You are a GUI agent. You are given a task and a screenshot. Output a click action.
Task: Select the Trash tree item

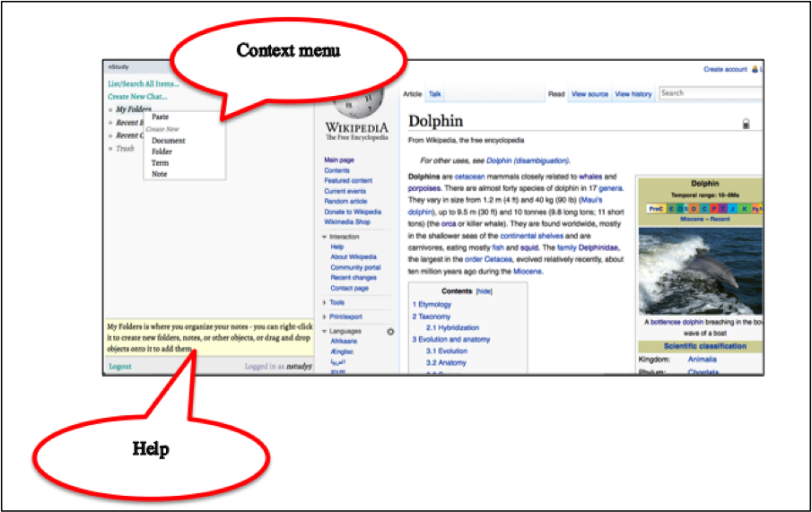point(125,149)
